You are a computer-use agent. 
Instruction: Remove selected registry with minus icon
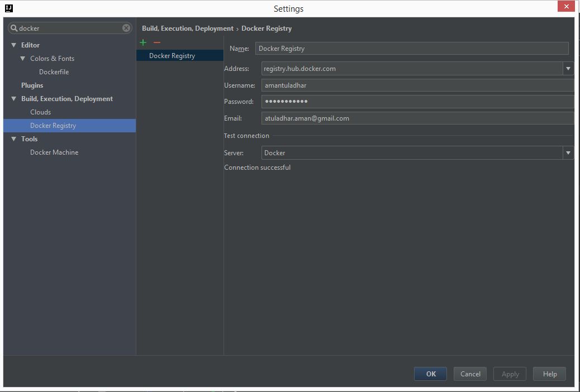[x=157, y=43]
